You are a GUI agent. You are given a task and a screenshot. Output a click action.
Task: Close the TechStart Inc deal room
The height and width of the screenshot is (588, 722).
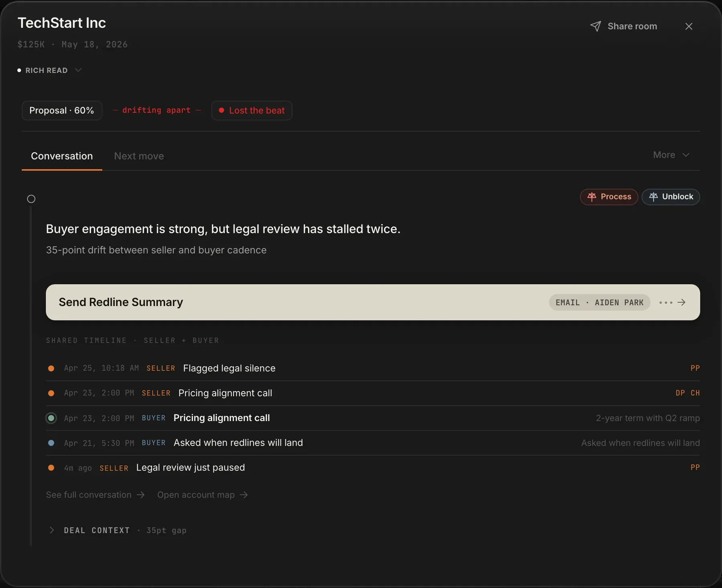(689, 26)
